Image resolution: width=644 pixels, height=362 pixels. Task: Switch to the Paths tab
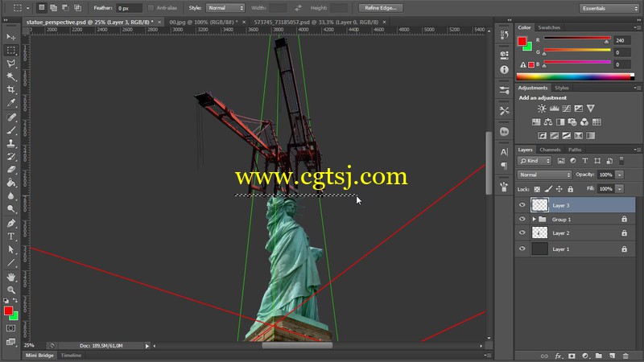tap(575, 150)
